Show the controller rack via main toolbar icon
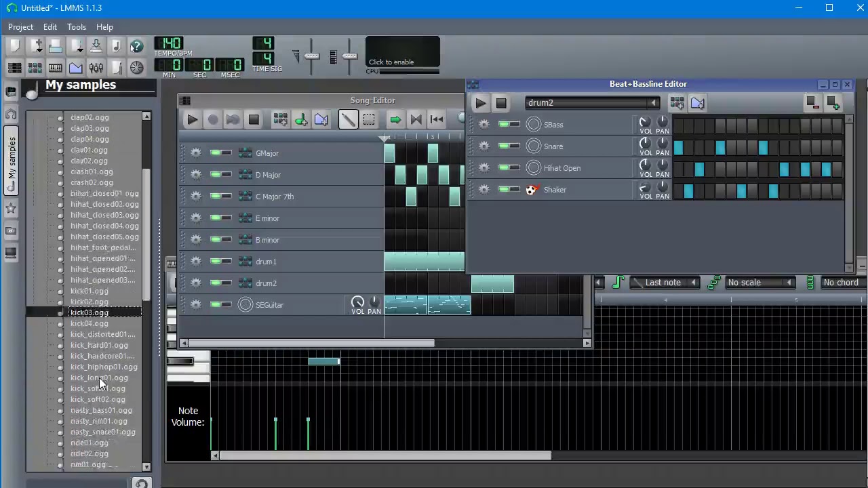Image resolution: width=868 pixels, height=488 pixels. tap(136, 68)
